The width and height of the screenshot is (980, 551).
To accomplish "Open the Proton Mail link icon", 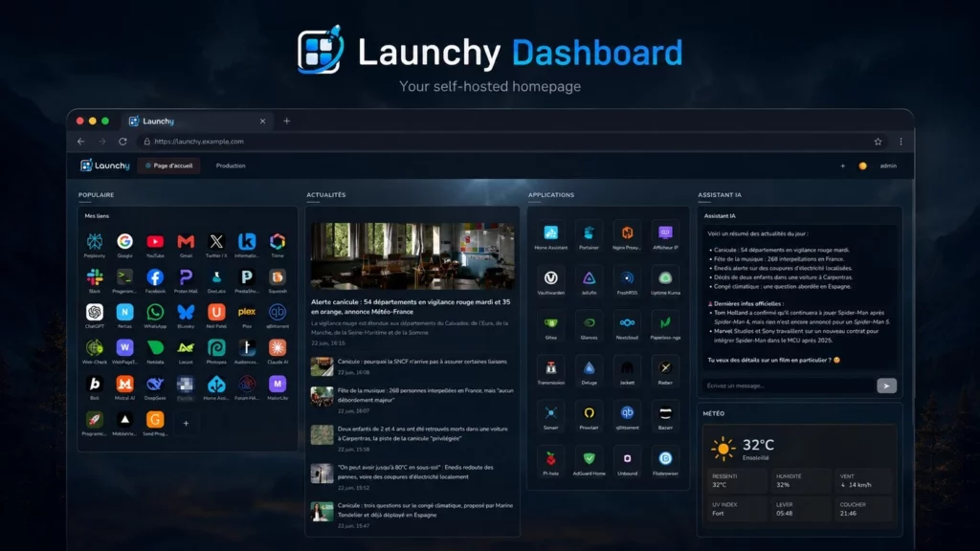I will click(186, 277).
